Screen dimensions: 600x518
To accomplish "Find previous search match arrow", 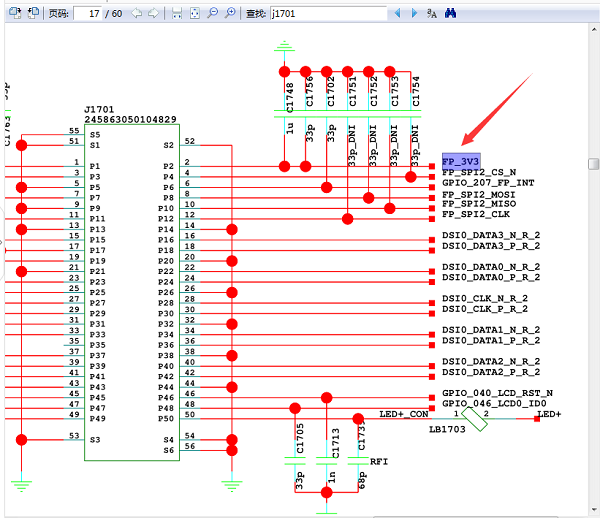I will (397, 13).
